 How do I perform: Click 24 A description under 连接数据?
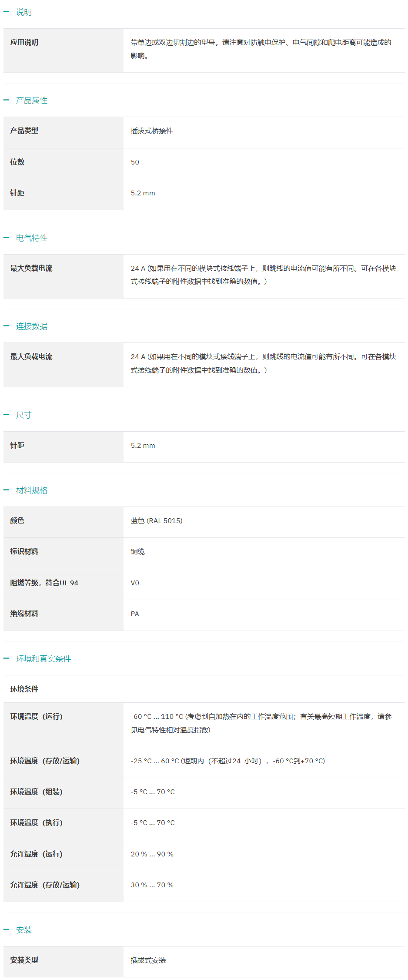coord(264,363)
